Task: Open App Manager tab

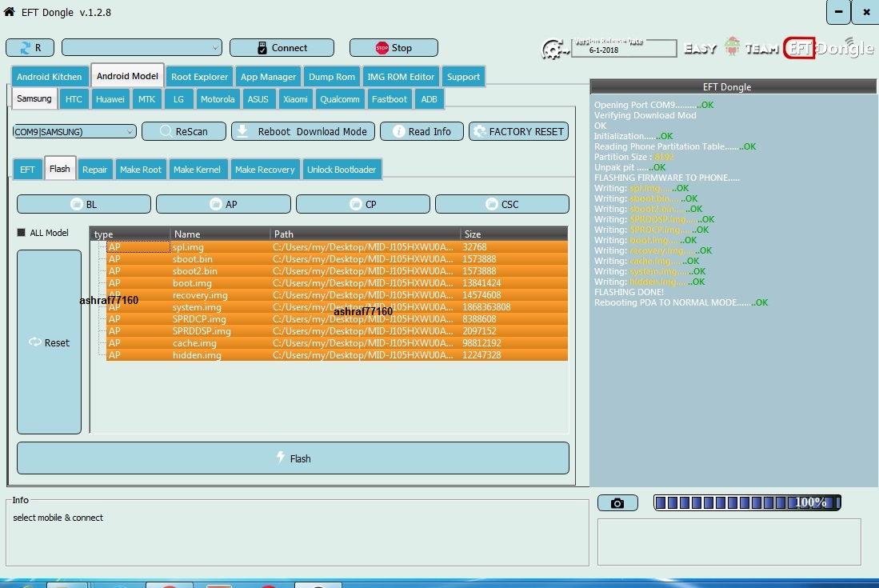Action: pyautogui.click(x=268, y=77)
